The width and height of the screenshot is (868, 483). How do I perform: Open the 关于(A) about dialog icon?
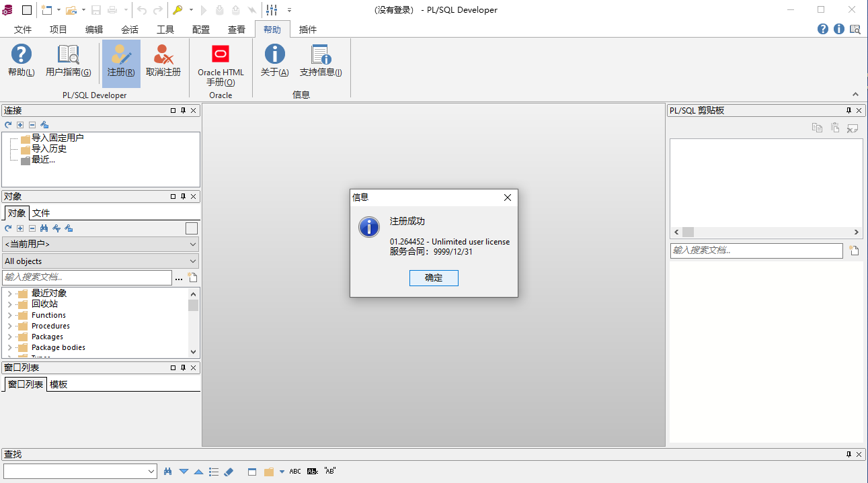(x=274, y=54)
